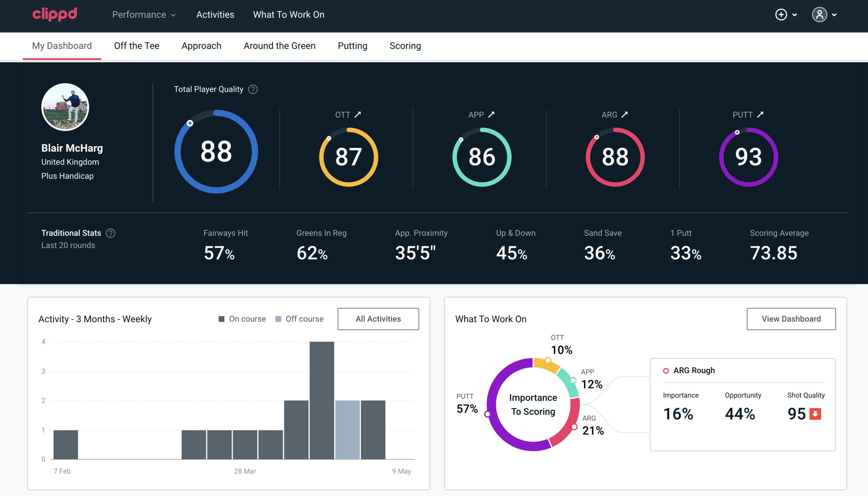Switch to the Putting tab

[x=353, y=45]
